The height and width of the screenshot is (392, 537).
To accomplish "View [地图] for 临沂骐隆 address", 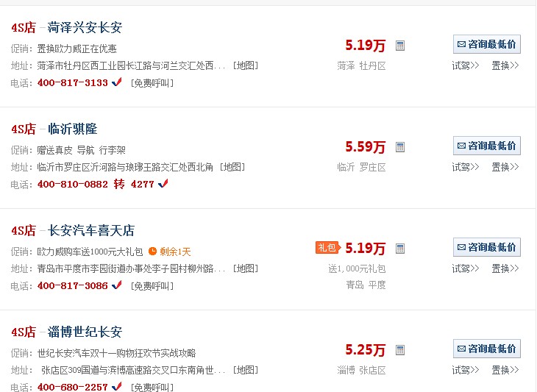I will pyautogui.click(x=232, y=167).
